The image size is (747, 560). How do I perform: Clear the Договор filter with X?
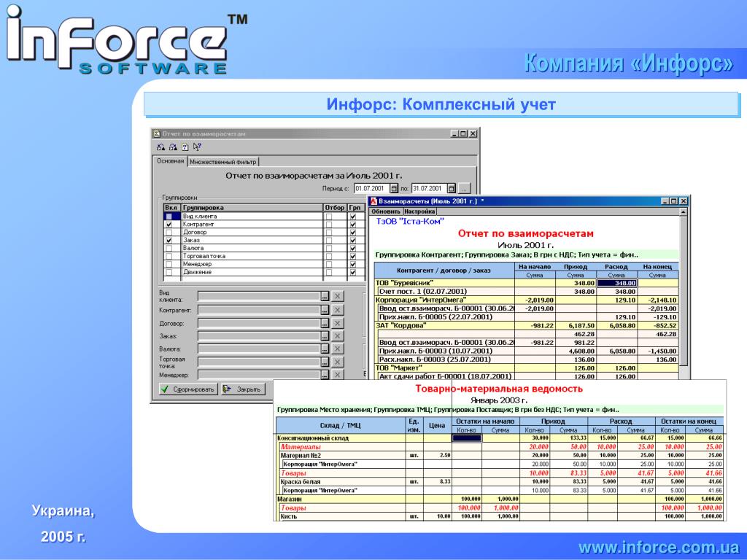pos(337,323)
